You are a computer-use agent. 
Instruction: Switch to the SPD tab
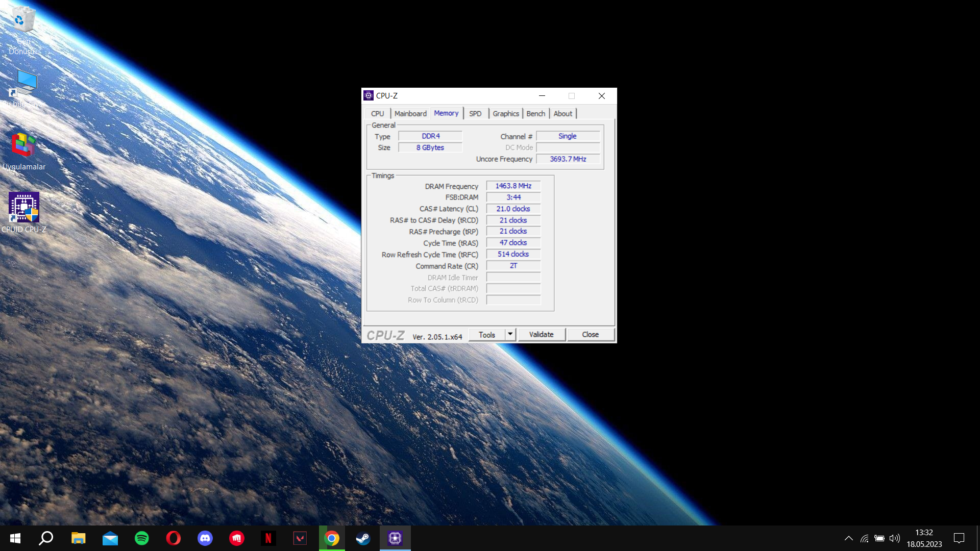click(x=475, y=114)
